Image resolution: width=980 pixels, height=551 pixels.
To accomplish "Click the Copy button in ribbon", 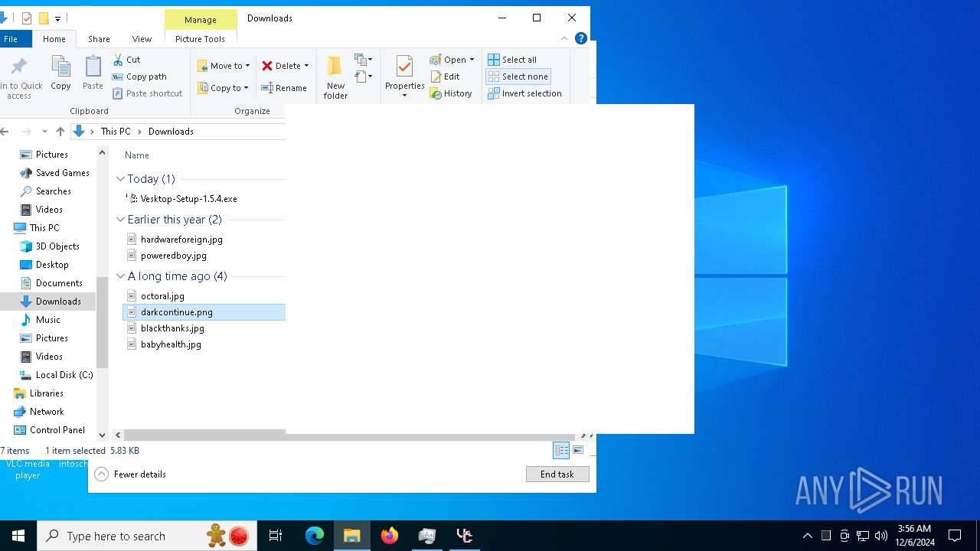I will point(61,73).
